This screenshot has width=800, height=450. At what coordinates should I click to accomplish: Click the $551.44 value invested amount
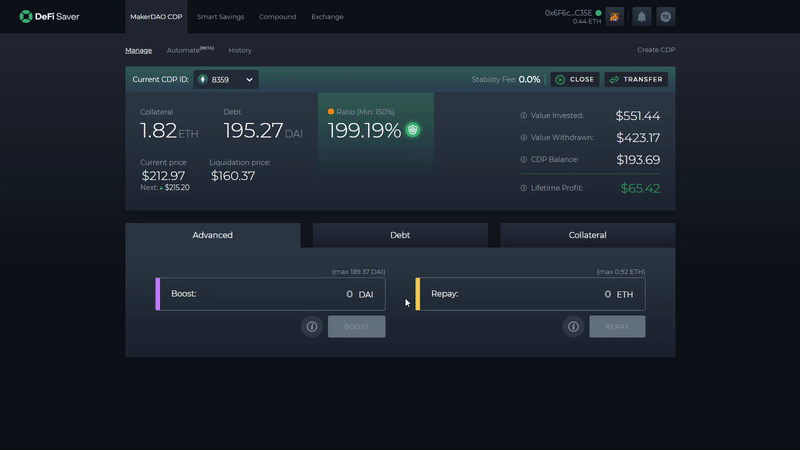[638, 116]
